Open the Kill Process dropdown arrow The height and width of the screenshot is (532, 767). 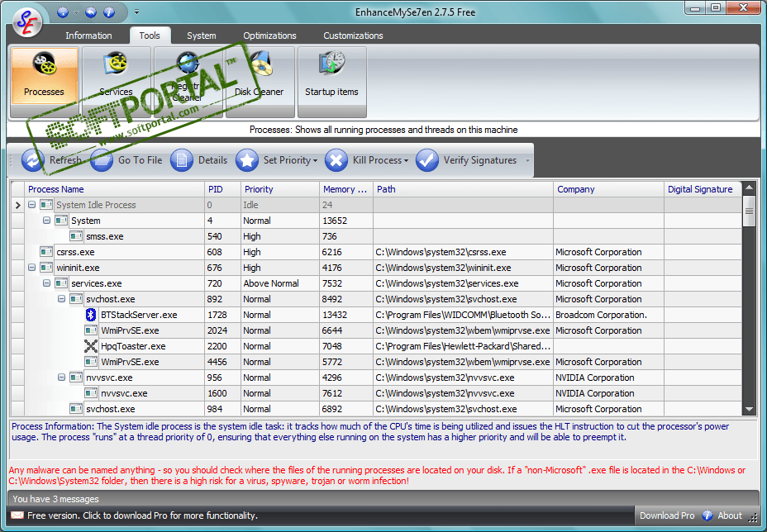coord(406,161)
